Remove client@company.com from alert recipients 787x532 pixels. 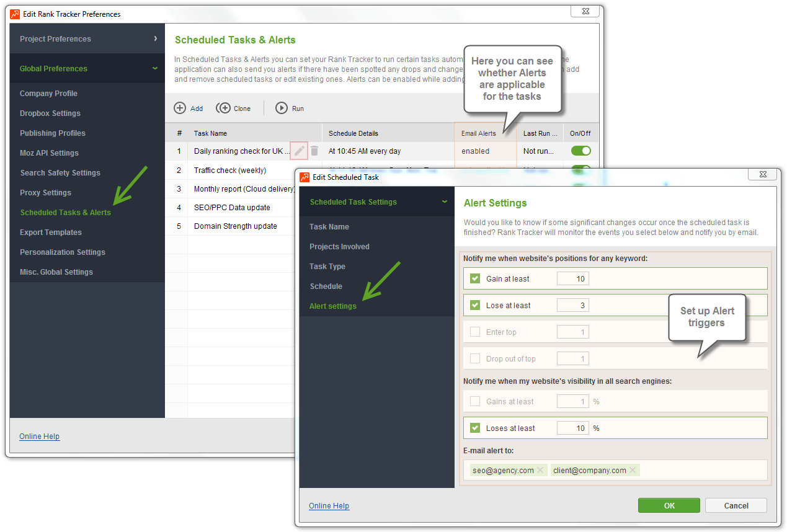click(x=633, y=471)
